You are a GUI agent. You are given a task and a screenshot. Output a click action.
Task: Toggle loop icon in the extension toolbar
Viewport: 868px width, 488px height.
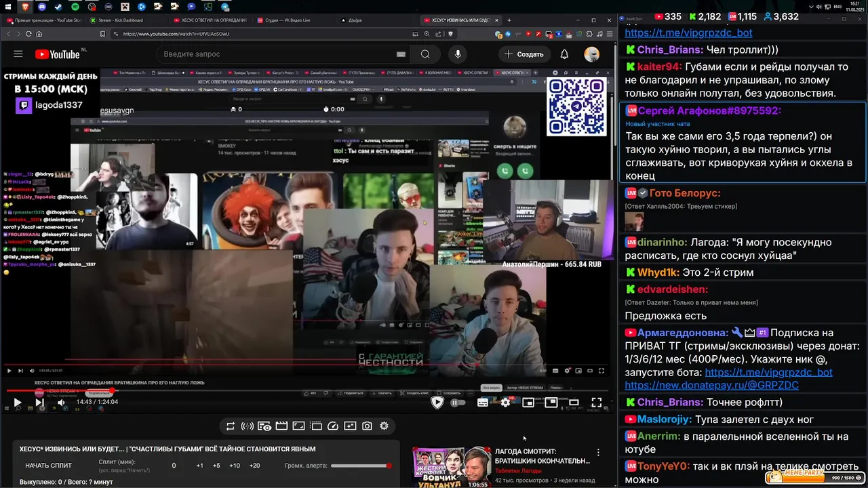(231, 426)
